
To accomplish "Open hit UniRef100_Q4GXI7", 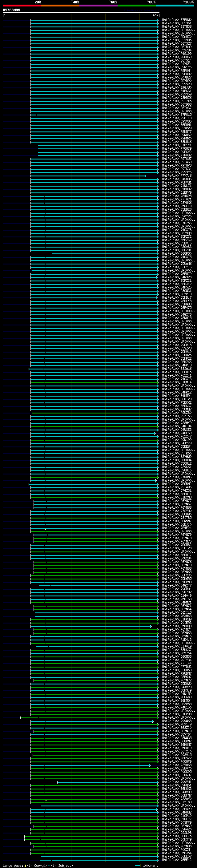I will click(177, 585).
